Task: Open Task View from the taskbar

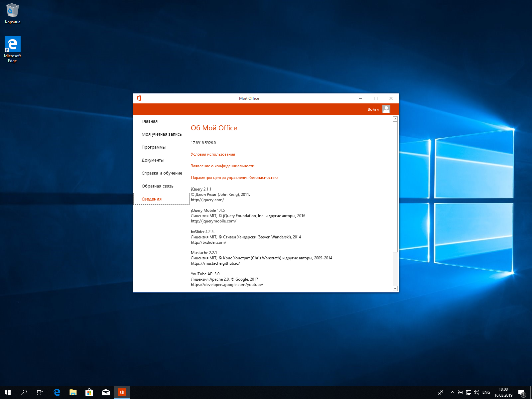Action: point(40,392)
